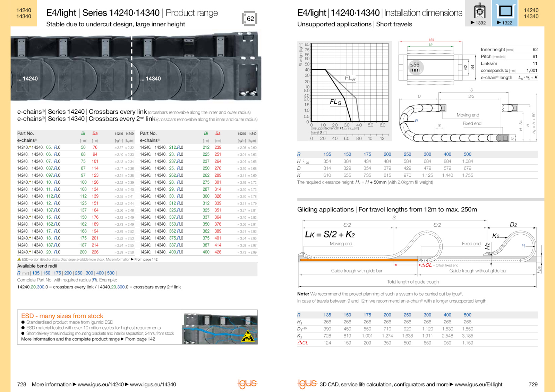
Task: Click the 'The required clearance height' note
Action: pos(365,182)
